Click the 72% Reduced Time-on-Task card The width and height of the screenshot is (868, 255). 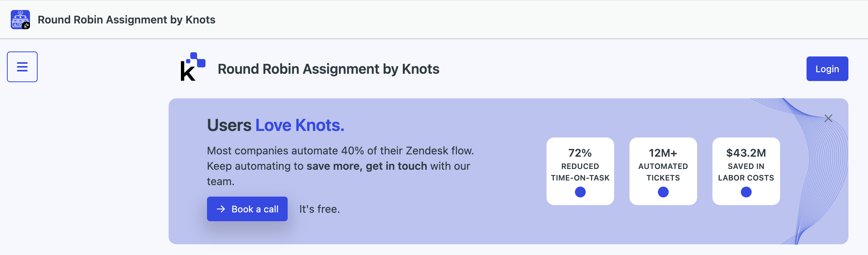[580, 171]
